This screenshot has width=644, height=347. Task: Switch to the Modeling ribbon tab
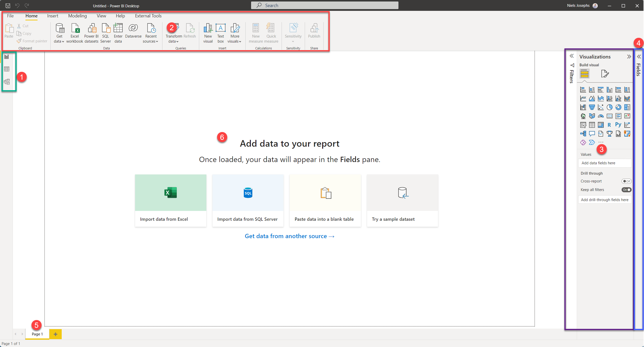78,16
